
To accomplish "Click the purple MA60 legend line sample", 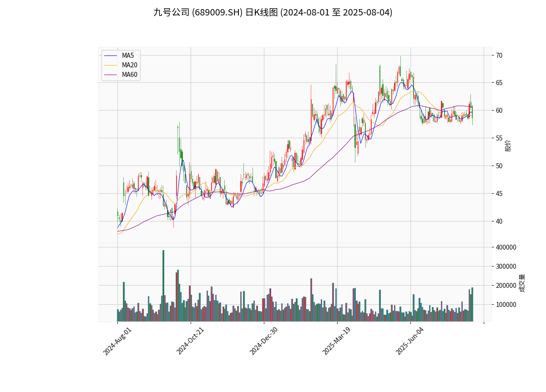I will pos(111,75).
